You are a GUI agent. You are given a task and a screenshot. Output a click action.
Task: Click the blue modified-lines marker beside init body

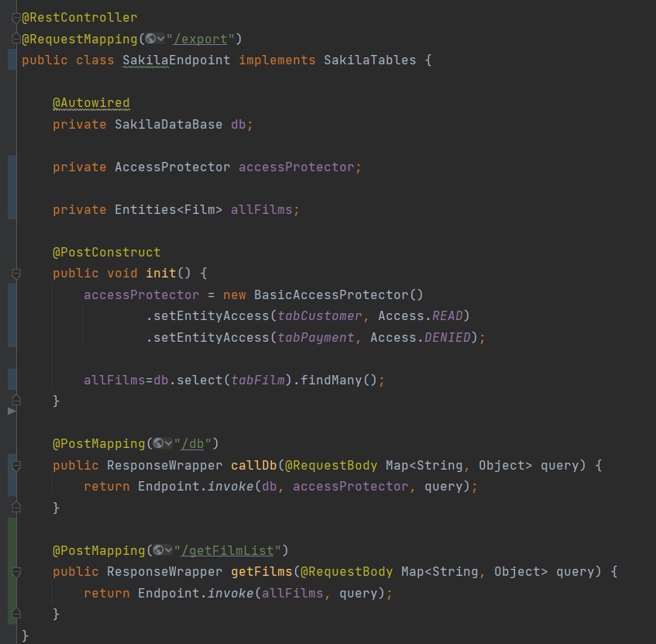click(12, 315)
